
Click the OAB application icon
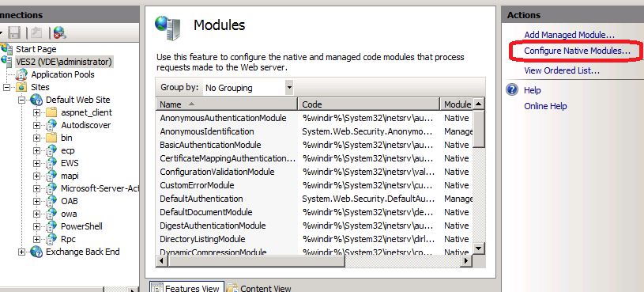tap(51, 202)
